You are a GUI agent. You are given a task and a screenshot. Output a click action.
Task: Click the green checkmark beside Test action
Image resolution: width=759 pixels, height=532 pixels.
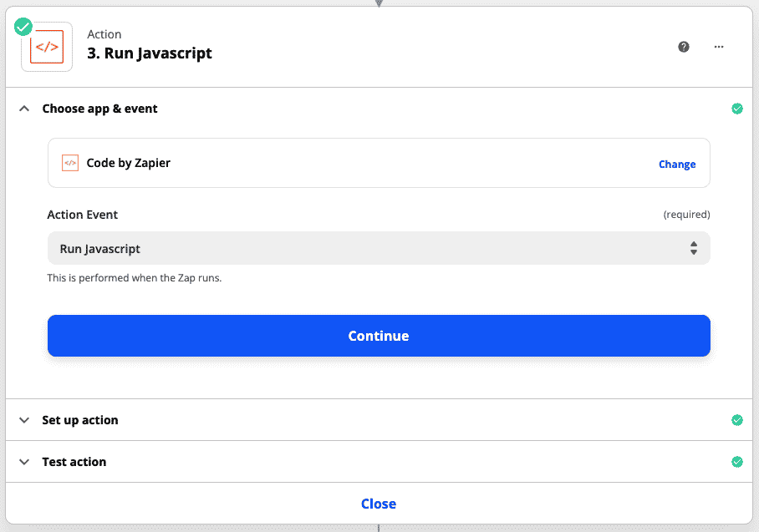click(x=737, y=462)
